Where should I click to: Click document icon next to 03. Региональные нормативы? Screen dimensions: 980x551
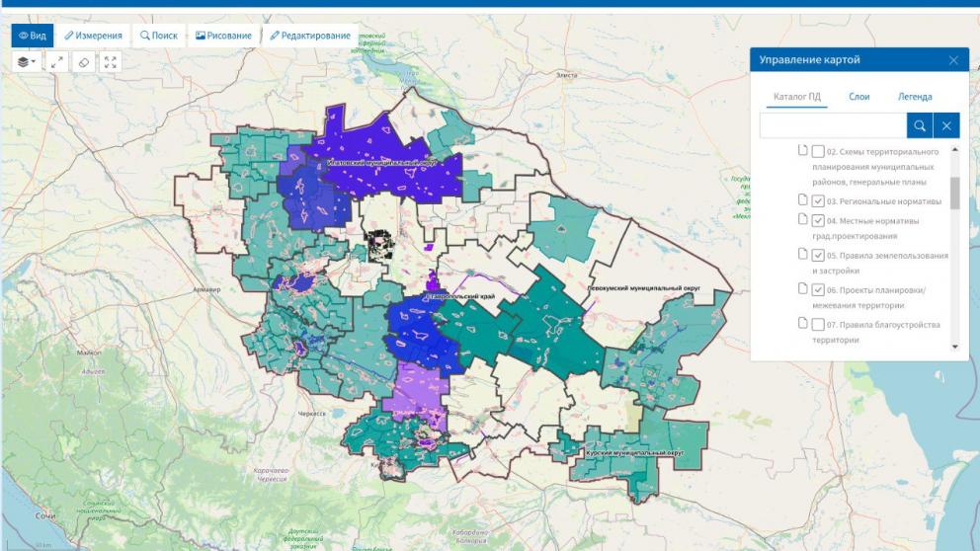[802, 200]
